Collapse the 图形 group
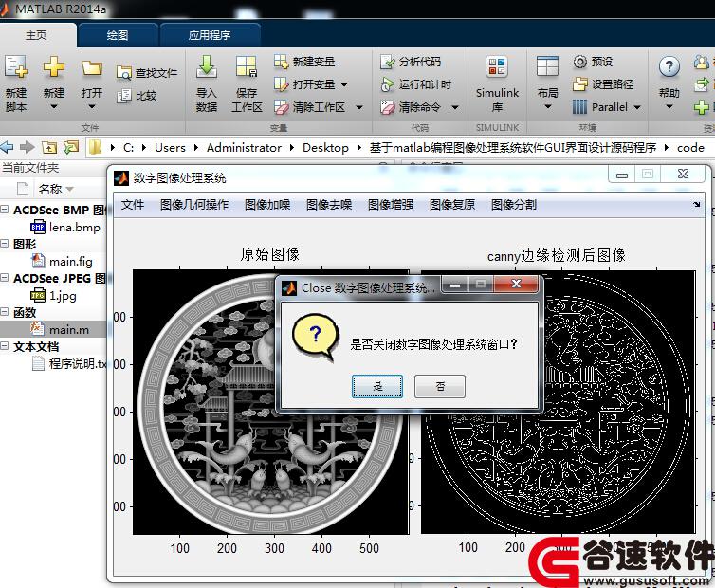 coord(5,244)
